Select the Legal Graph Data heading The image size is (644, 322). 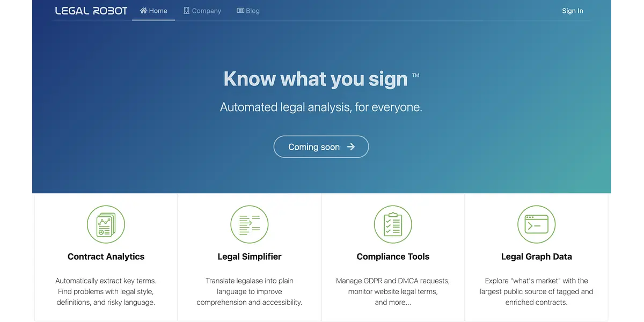point(537,257)
